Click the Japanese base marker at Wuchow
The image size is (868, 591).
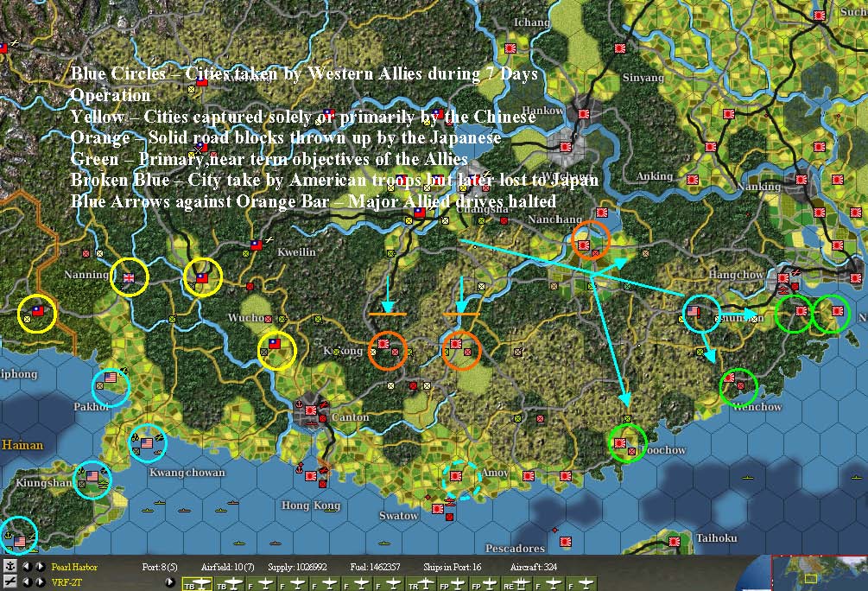click(269, 319)
